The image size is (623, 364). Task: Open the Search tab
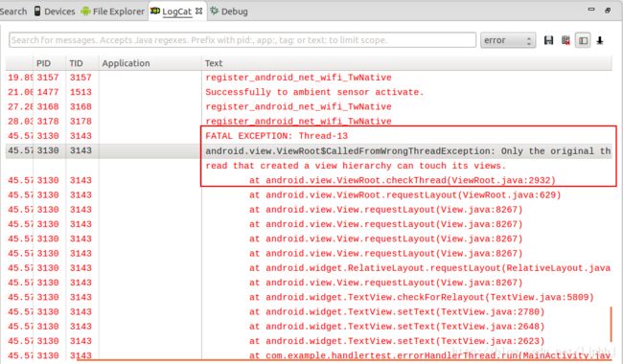click(13, 11)
